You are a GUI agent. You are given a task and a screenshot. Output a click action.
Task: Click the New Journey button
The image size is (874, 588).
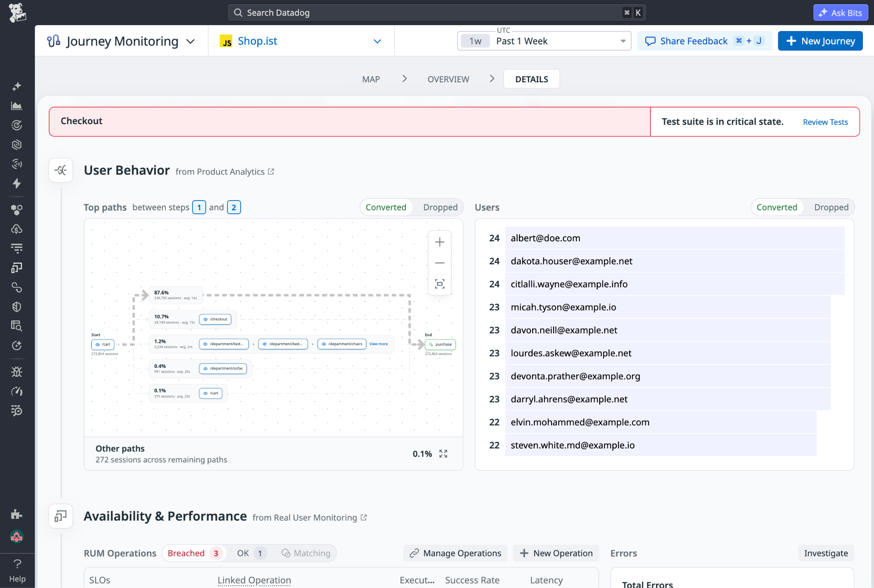820,41
